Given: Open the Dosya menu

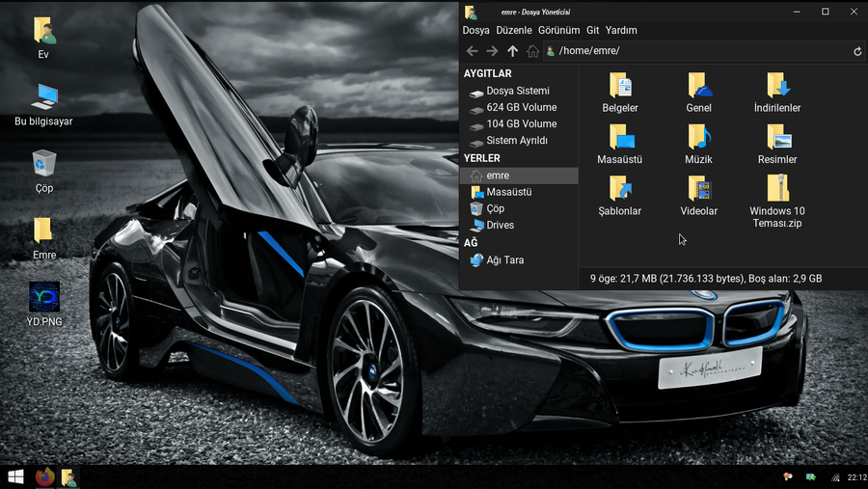Looking at the screenshot, I should pyautogui.click(x=476, y=31).
